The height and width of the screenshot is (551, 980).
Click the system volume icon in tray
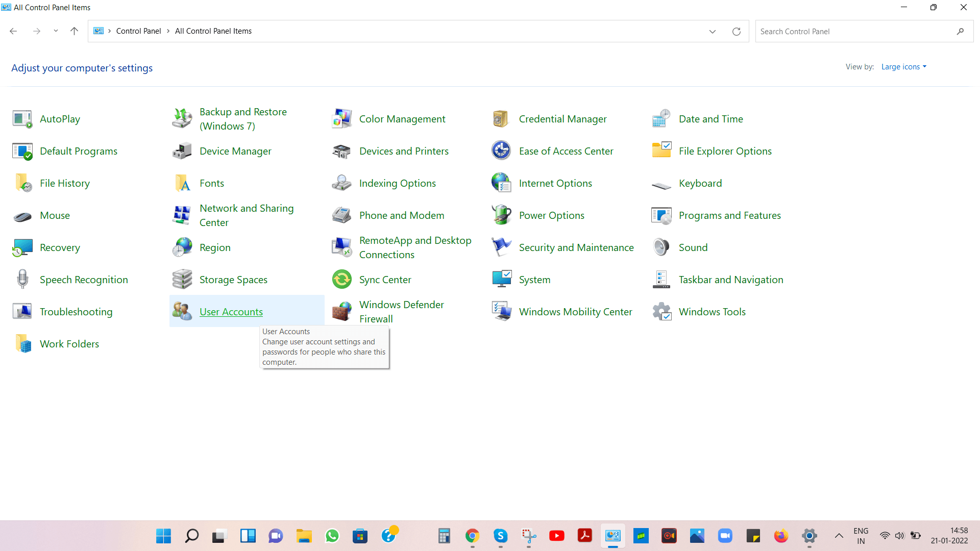coord(900,536)
